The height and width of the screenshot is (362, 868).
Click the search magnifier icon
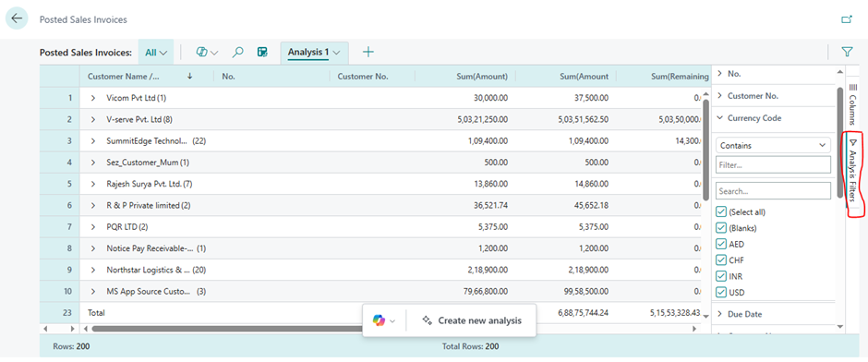[x=238, y=52]
